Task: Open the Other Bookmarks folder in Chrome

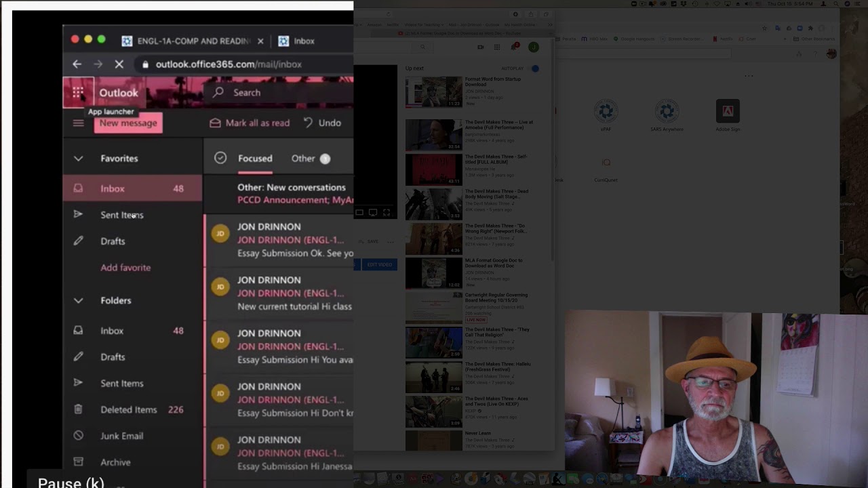Action: pos(814,39)
